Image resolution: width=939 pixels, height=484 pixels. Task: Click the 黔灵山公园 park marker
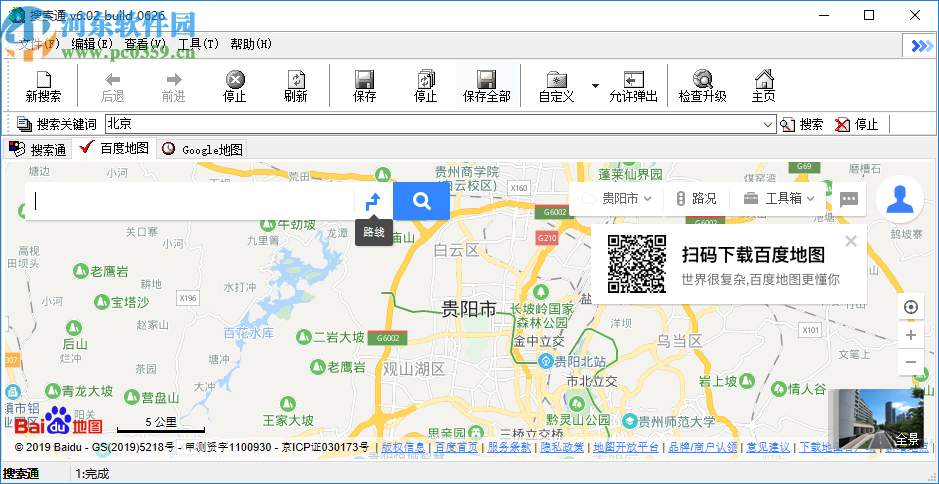point(577,403)
